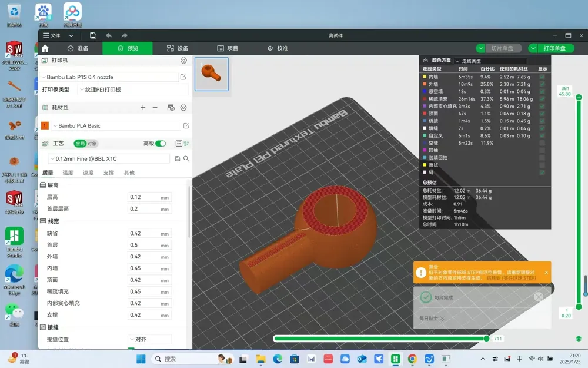
Task: Toggle the Advanced (高级) mode switch
Action: 161,144
